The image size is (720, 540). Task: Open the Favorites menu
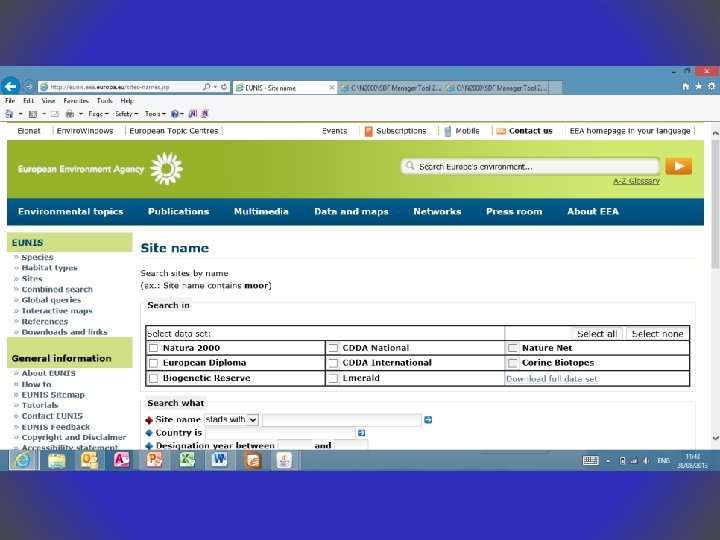[x=76, y=101]
